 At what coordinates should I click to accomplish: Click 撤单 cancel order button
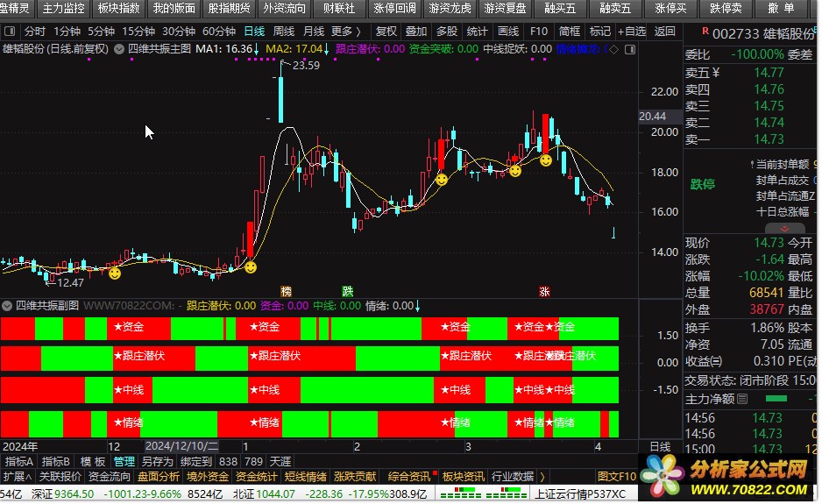(x=781, y=9)
